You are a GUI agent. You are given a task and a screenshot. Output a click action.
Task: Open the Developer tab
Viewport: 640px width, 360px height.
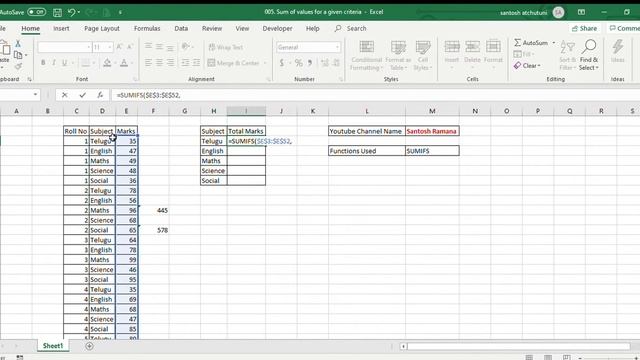278,29
